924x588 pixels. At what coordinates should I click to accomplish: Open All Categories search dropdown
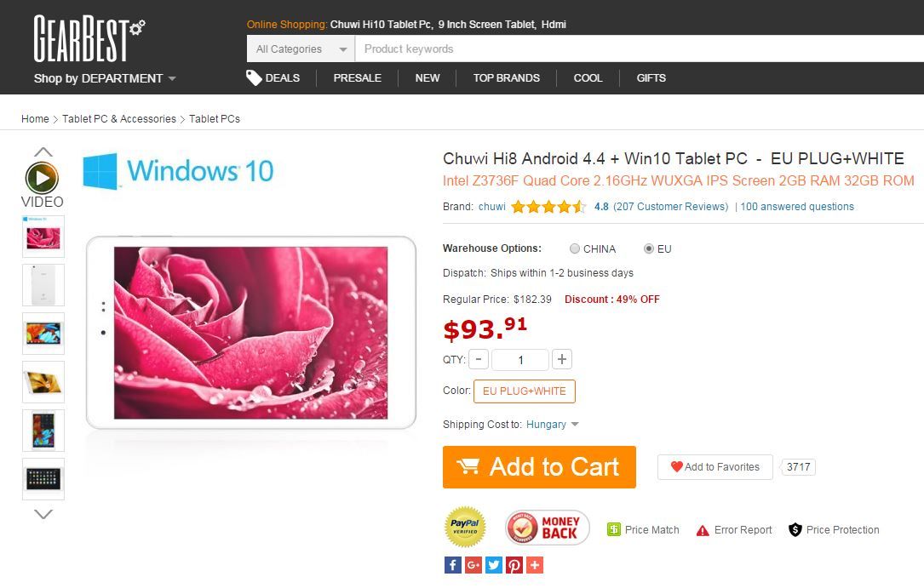[x=301, y=49]
